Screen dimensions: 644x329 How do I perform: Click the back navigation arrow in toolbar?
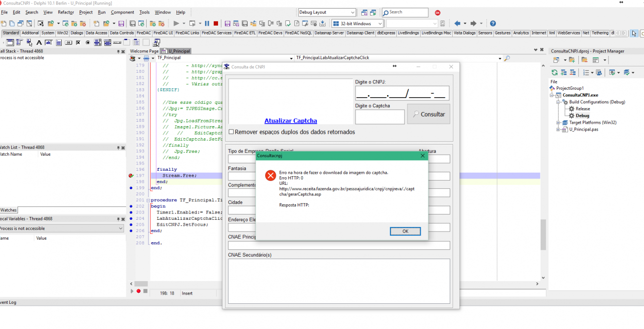tap(457, 23)
